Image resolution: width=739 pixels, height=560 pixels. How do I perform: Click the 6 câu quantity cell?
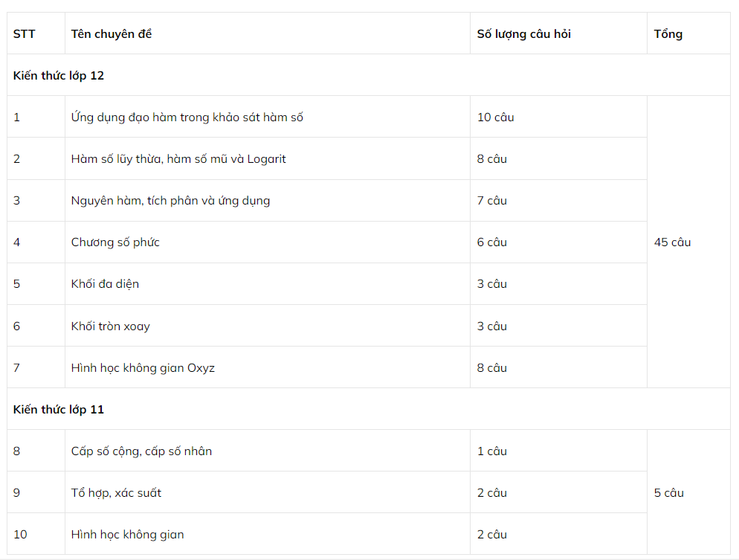492,242
